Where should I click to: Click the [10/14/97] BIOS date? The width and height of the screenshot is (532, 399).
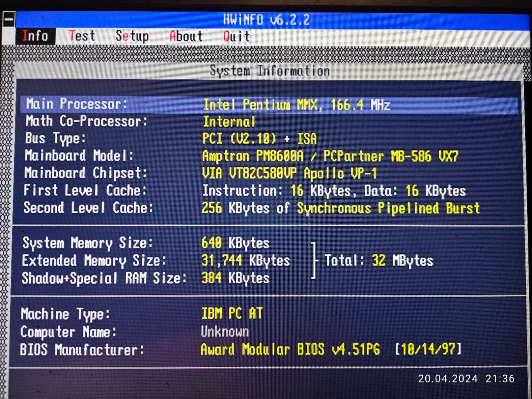(428, 349)
